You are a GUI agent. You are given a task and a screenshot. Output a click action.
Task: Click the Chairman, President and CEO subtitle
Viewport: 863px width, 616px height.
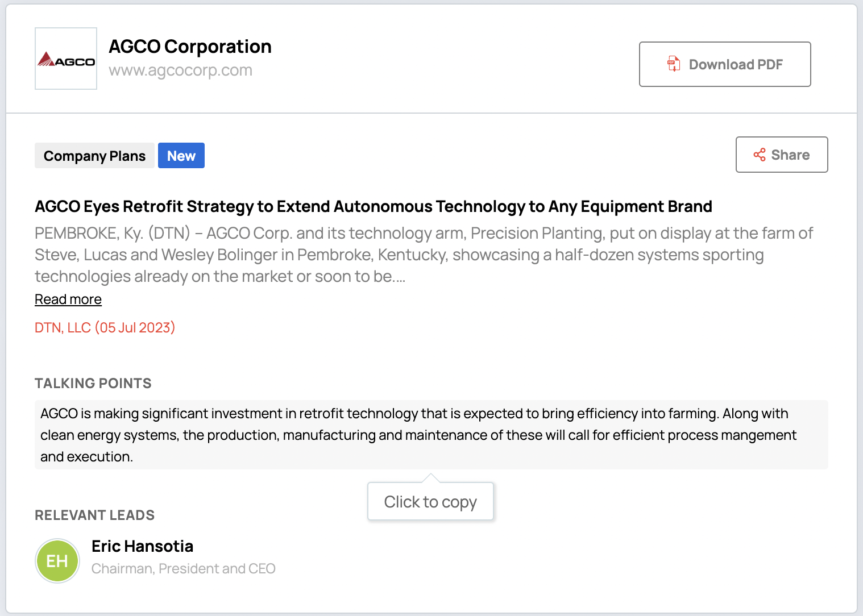[183, 569]
